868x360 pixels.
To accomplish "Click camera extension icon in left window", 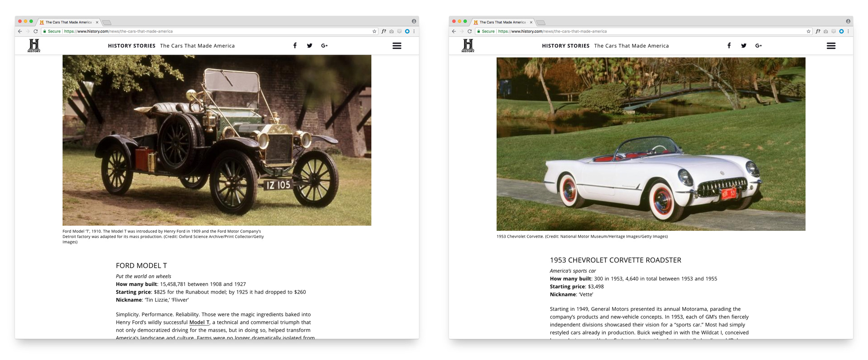I will (x=392, y=31).
